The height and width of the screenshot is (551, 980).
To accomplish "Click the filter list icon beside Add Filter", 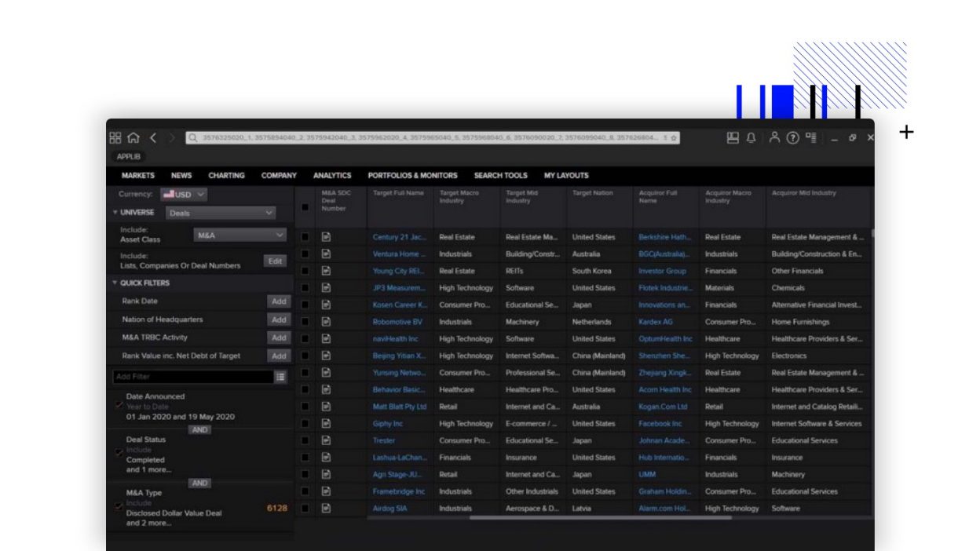I will coord(280,377).
